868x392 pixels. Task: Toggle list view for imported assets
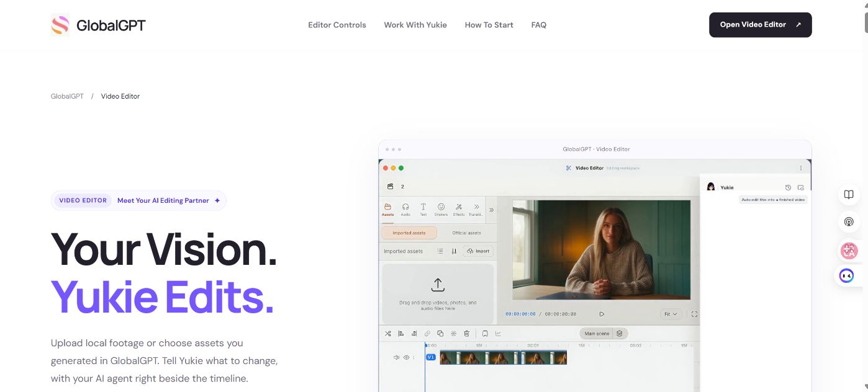pos(440,251)
